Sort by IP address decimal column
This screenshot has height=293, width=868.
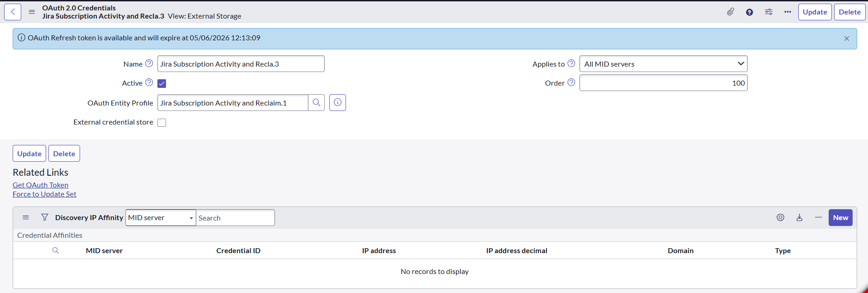pos(517,250)
